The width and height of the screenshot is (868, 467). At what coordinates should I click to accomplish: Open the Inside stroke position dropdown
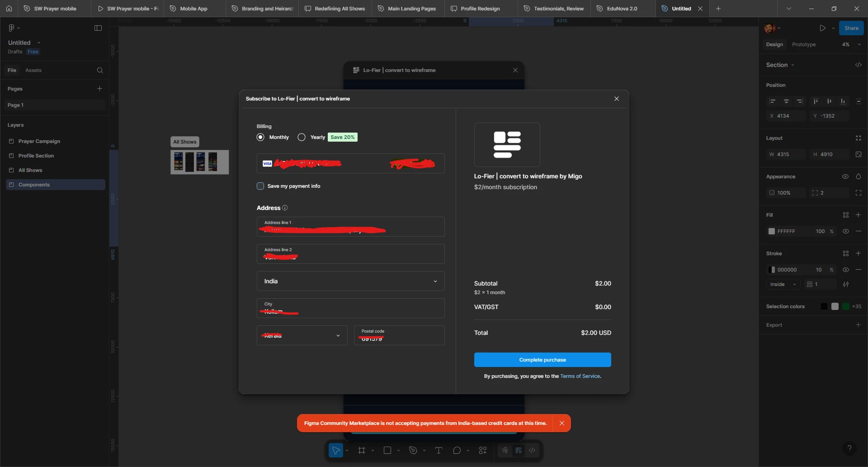783,284
